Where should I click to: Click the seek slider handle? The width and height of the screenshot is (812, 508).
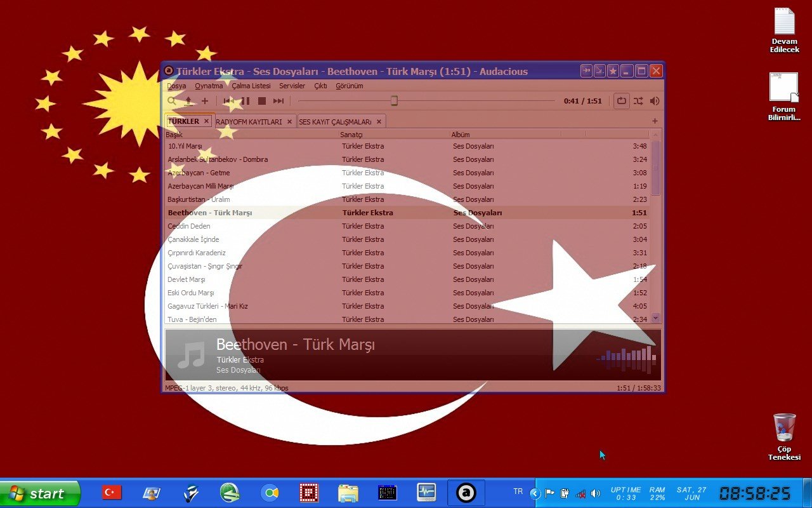[x=394, y=100]
